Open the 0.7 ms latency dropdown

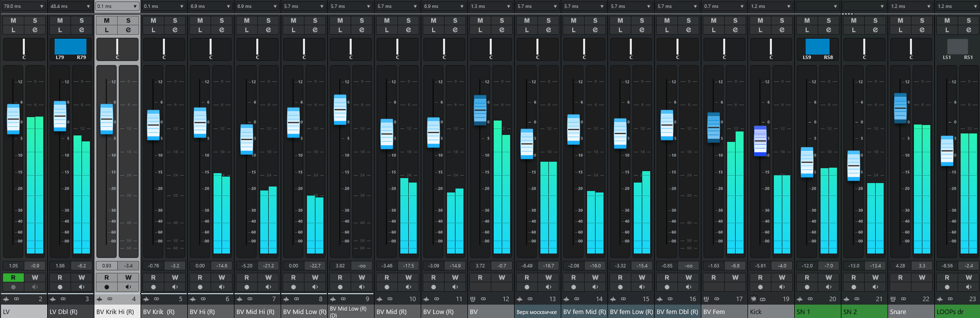tap(724, 6)
